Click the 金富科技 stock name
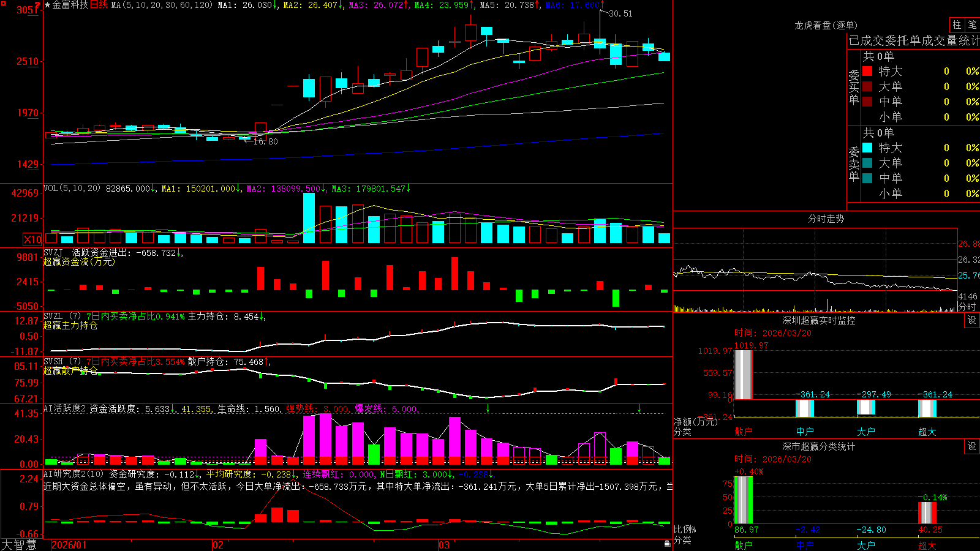 (70, 5)
